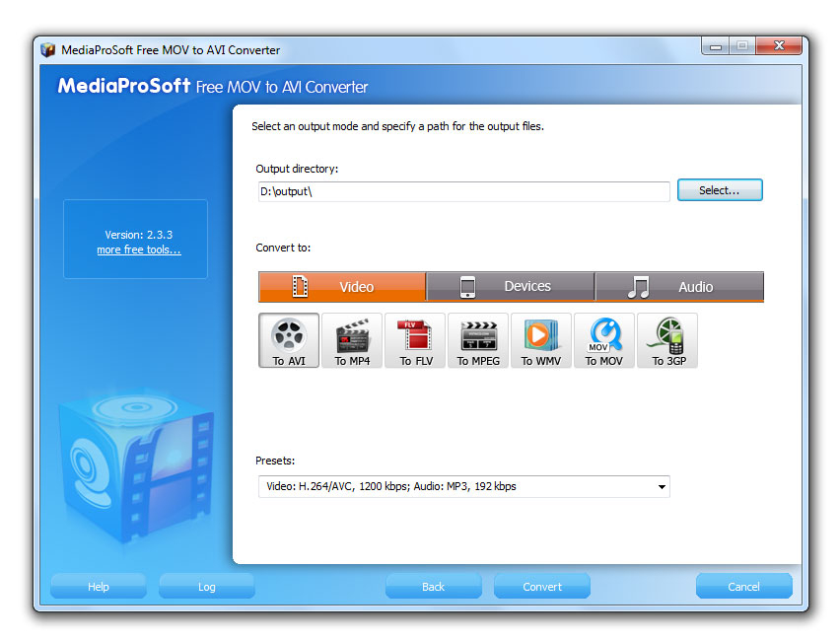Focus the Output directory path field
840x641 pixels.
(464, 192)
